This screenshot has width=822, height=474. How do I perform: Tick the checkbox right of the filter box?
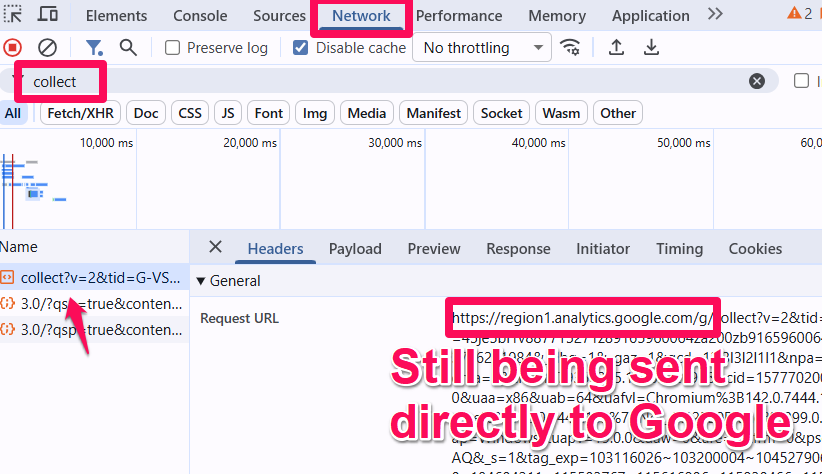(x=801, y=81)
